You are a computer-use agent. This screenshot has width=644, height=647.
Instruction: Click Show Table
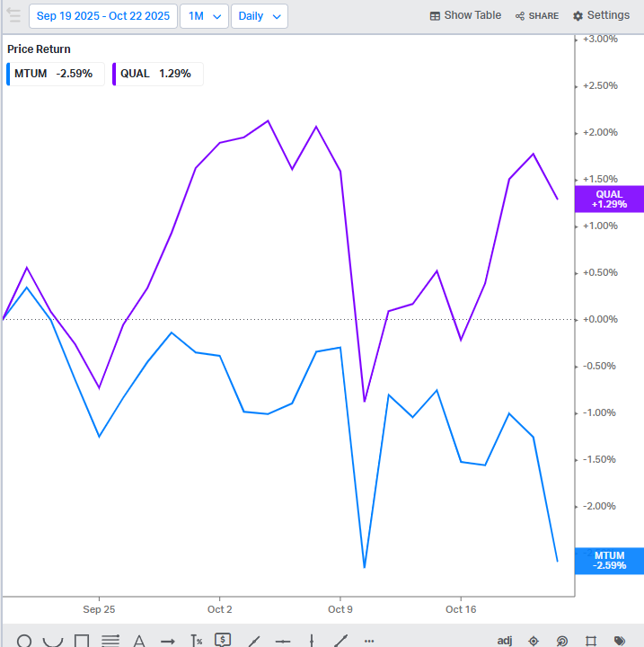click(465, 16)
